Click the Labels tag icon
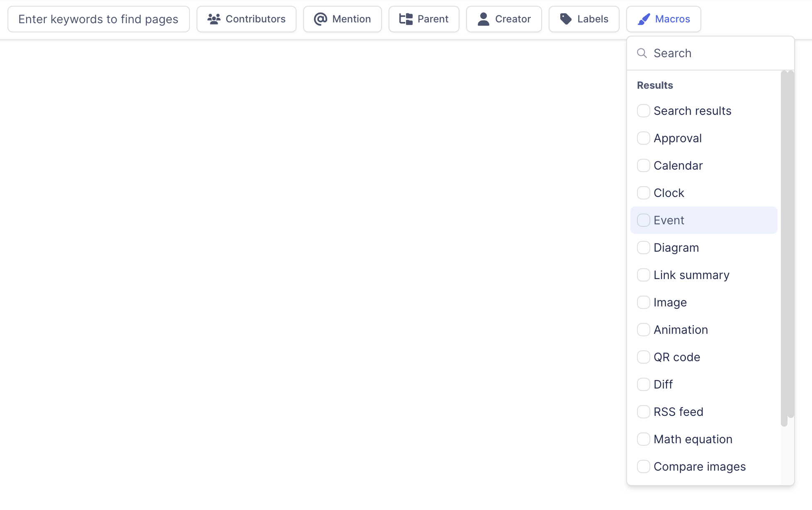This screenshot has height=510, width=812. point(566,19)
